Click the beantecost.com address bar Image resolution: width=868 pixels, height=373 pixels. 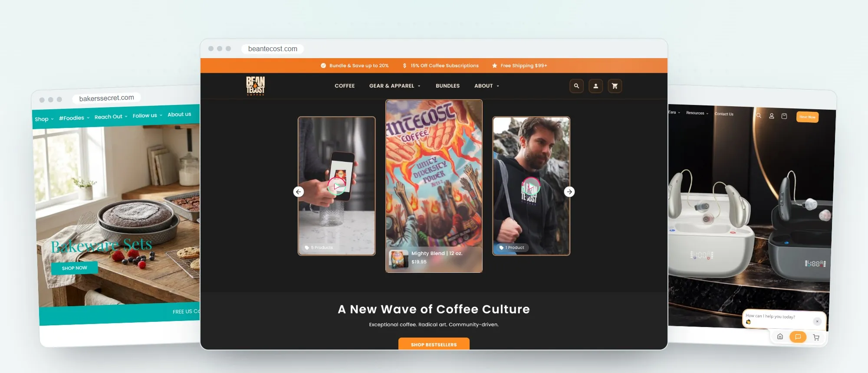point(273,49)
